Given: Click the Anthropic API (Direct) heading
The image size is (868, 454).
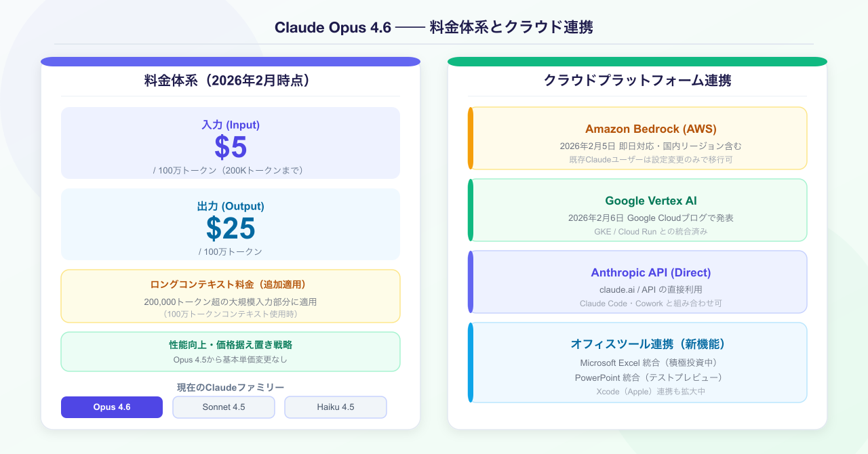Looking at the screenshot, I should pyautogui.click(x=650, y=272).
